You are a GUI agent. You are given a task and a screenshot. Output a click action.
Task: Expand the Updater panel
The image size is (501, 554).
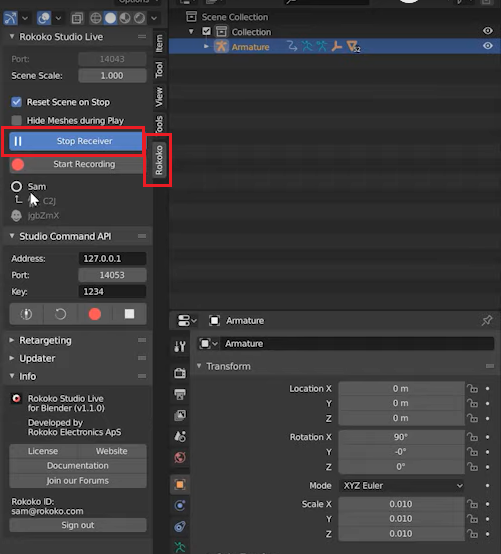click(12, 358)
